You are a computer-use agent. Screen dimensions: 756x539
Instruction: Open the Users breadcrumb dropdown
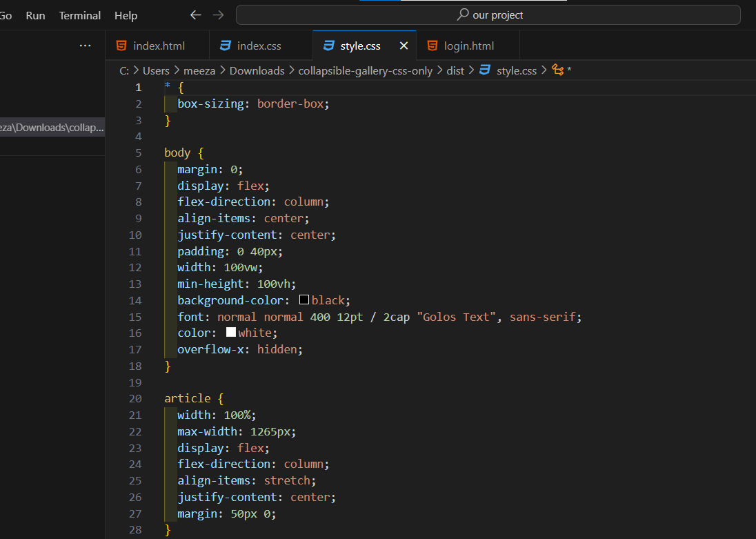click(x=156, y=70)
